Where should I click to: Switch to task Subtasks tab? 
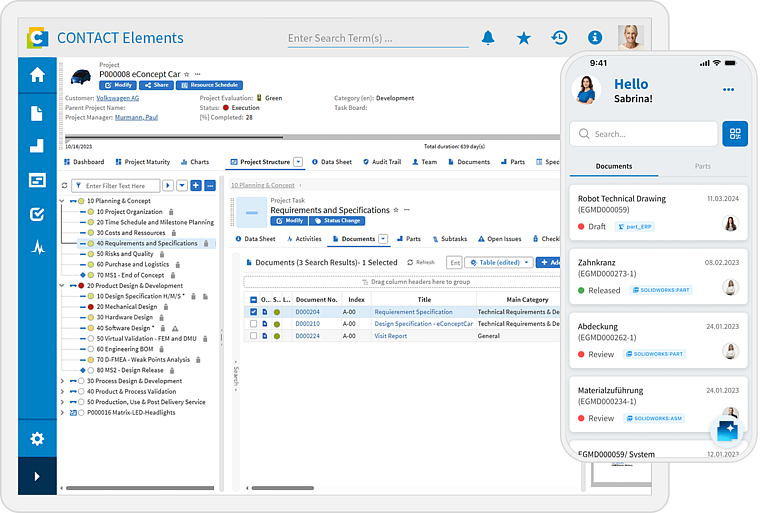coord(450,239)
